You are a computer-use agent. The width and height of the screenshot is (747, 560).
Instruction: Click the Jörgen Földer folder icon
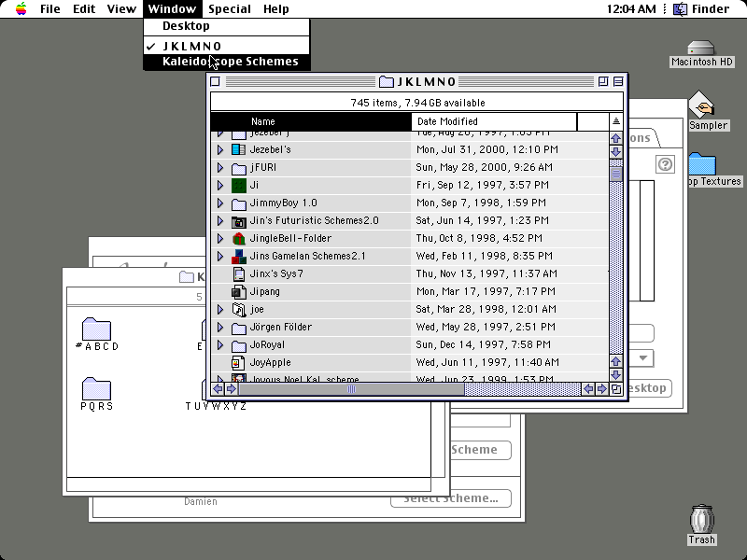[x=238, y=328]
